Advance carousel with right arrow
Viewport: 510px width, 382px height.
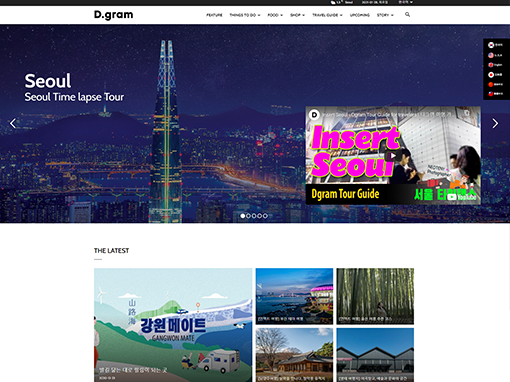(495, 123)
